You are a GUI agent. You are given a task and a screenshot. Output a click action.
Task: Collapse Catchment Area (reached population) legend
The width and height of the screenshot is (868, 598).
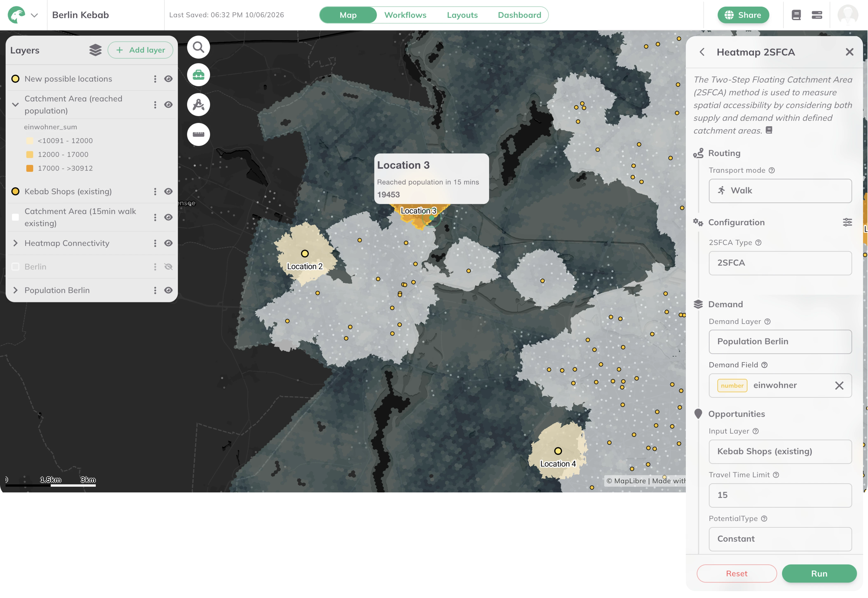(x=15, y=105)
